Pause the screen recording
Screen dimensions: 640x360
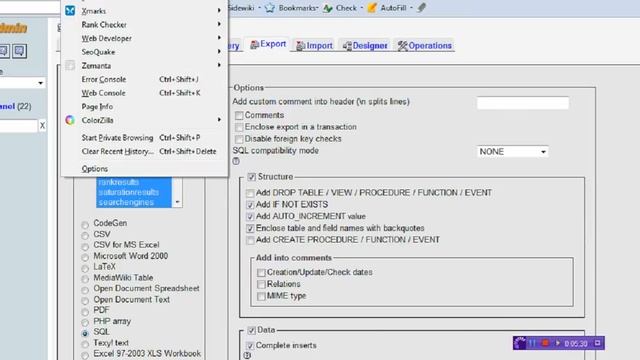[533, 343]
